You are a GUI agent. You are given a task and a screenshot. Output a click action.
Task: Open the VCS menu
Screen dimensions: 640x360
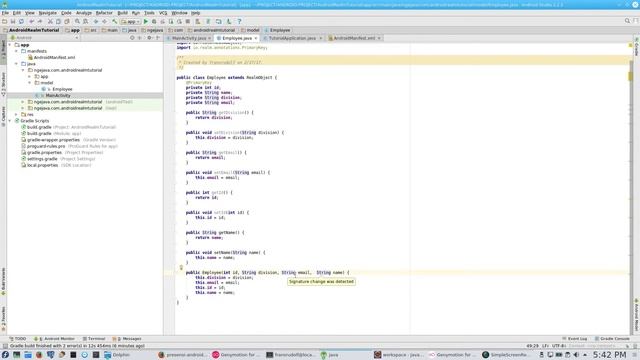163,13
